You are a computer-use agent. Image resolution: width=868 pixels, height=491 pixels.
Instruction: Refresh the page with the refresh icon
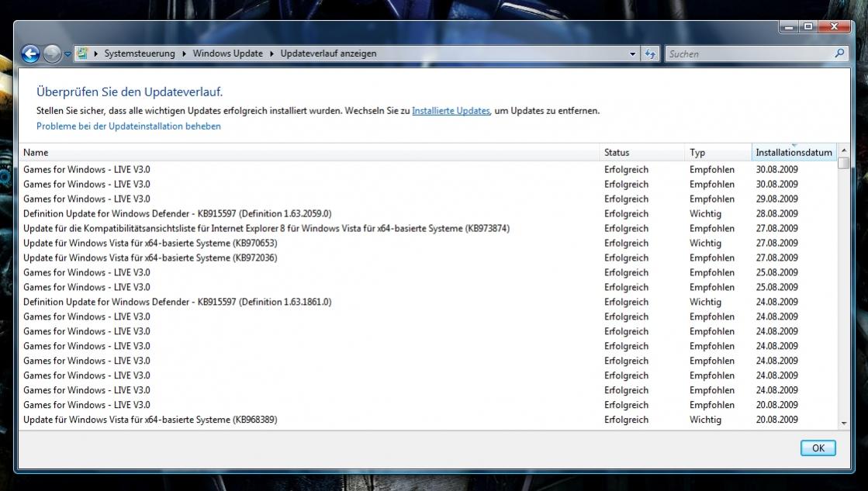pos(650,54)
